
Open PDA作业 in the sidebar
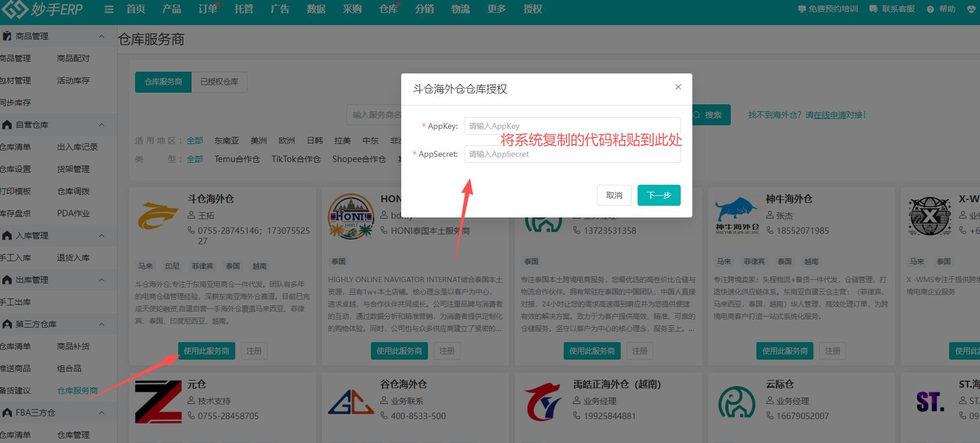click(73, 213)
